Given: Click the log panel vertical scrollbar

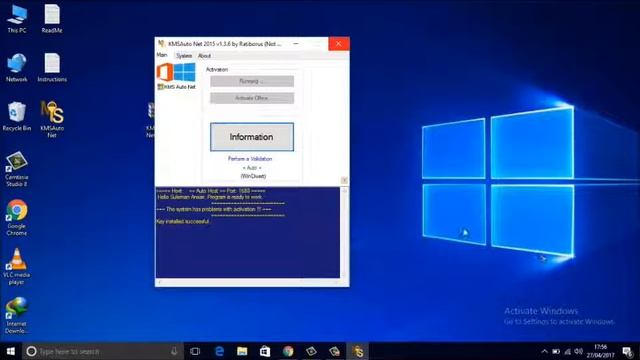Looking at the screenshot, I should (x=344, y=233).
